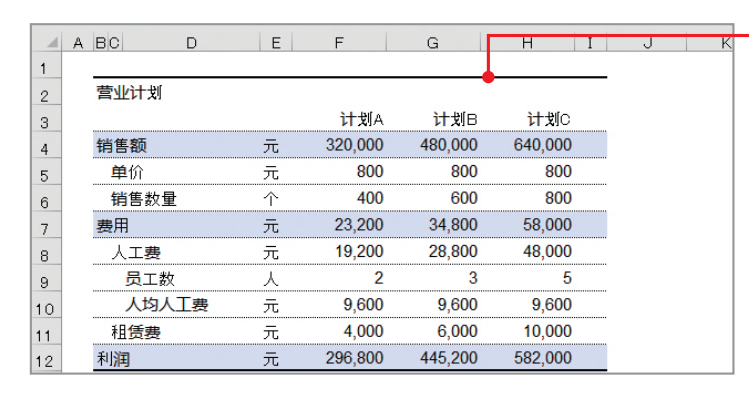The width and height of the screenshot is (749, 402).
Task: Select the cell with 445,200
Action: click(449, 358)
